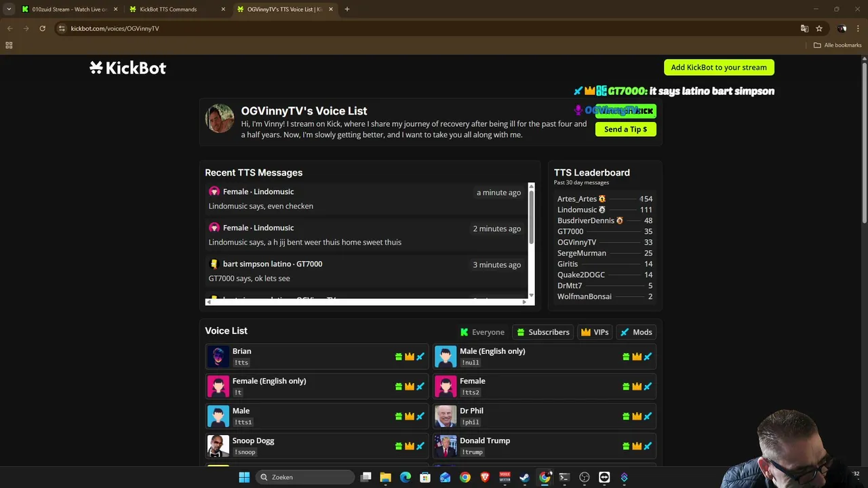Click Donald Trump voice portrait
Image resolution: width=868 pixels, height=488 pixels.
[x=446, y=446]
